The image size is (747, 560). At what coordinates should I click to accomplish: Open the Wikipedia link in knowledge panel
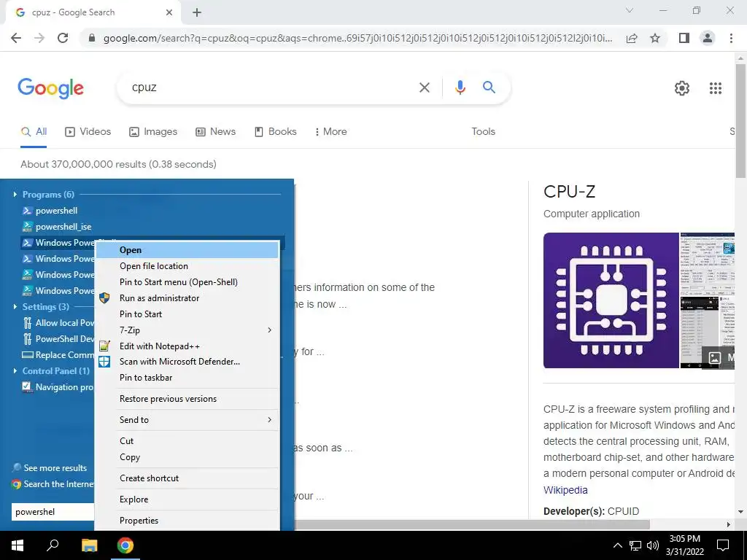[565, 490]
